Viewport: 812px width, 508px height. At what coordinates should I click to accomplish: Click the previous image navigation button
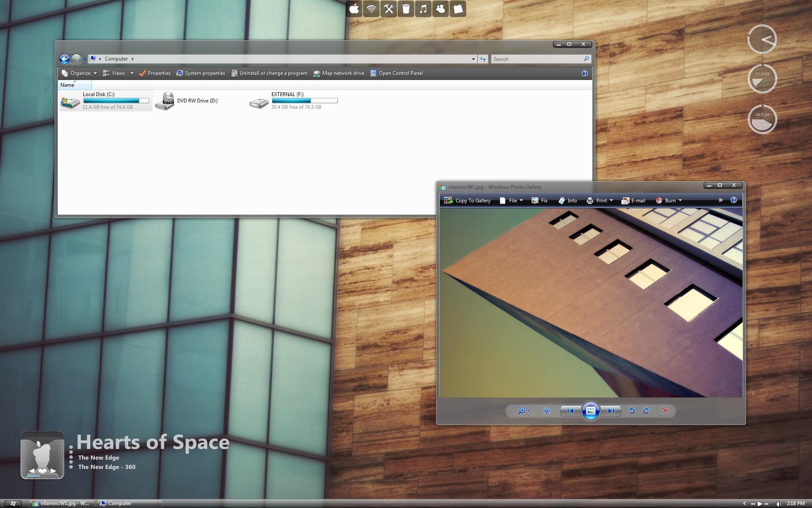(570, 410)
